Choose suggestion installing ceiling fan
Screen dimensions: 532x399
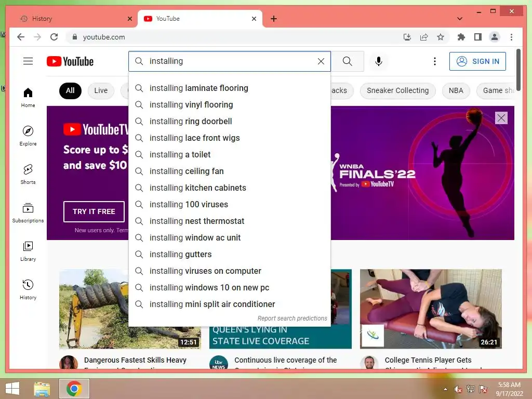click(230, 171)
